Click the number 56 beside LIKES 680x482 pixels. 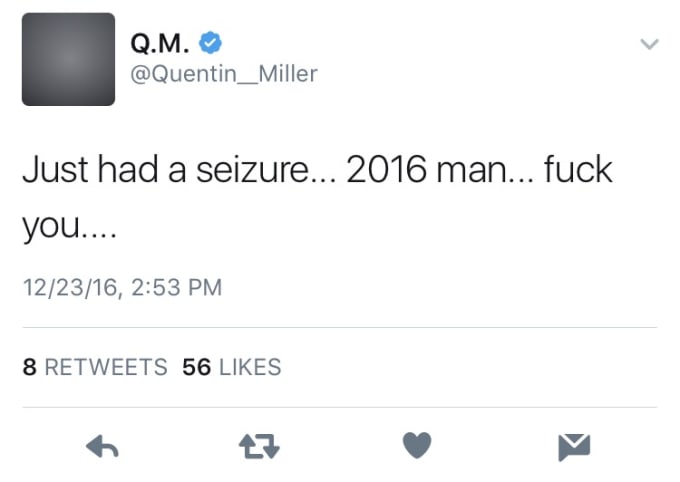(x=196, y=367)
